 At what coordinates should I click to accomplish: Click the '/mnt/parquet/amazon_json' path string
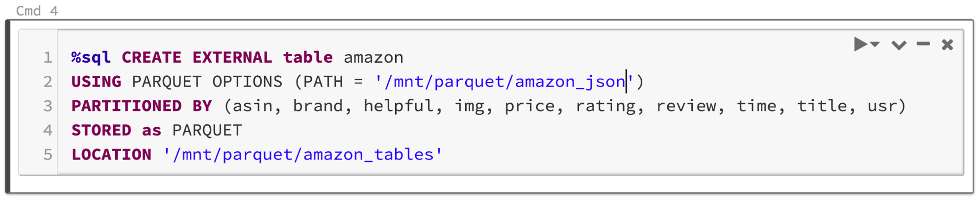[504, 82]
